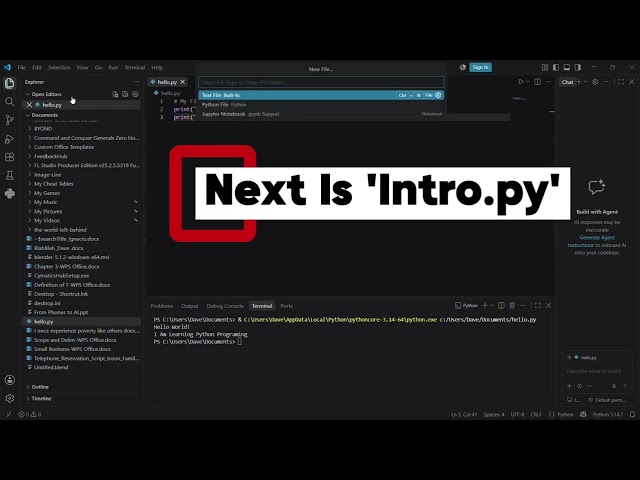The width and height of the screenshot is (640, 480).
Task: Open the Run and Debug view
Action: (9, 139)
